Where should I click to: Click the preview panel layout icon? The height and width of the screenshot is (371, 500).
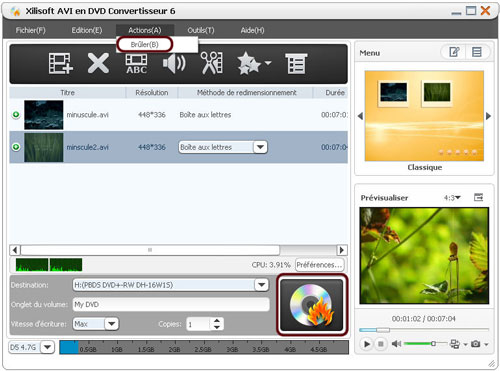click(x=478, y=197)
